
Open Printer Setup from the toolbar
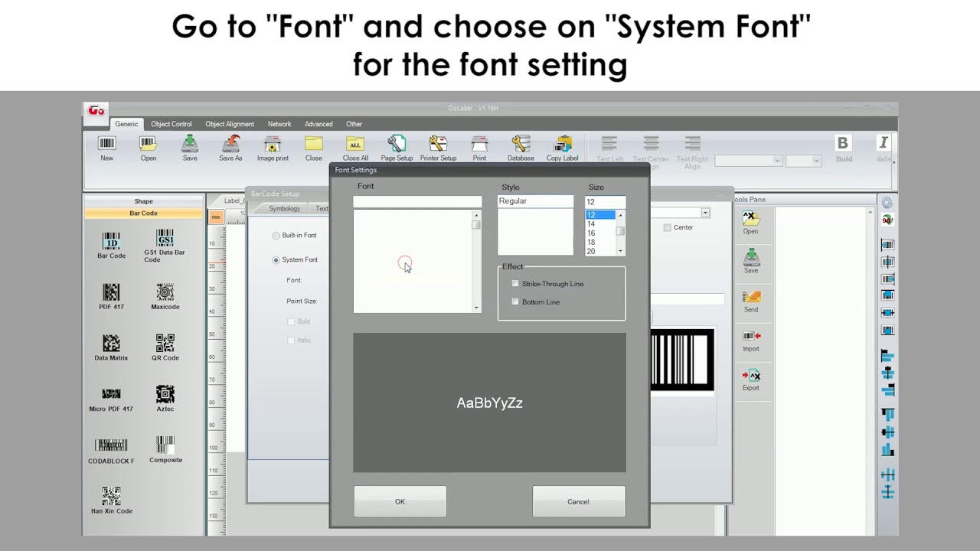(438, 143)
